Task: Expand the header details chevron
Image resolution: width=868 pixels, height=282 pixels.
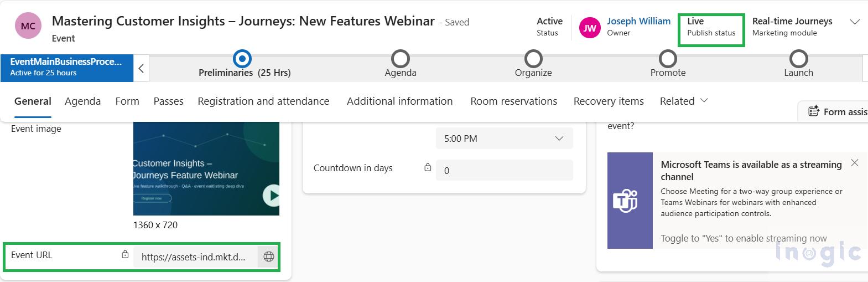Action: coord(855,22)
